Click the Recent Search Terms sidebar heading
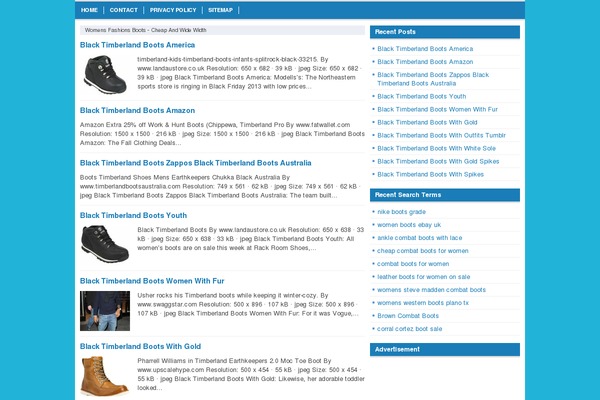This screenshot has width=600, height=400. pos(445,195)
